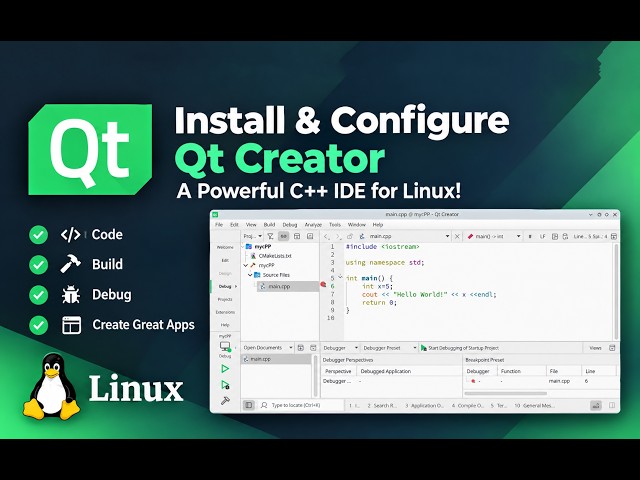Screen dimensions: 640x480
Task: Select main.cpp in Open Documents list
Action: pos(276,359)
